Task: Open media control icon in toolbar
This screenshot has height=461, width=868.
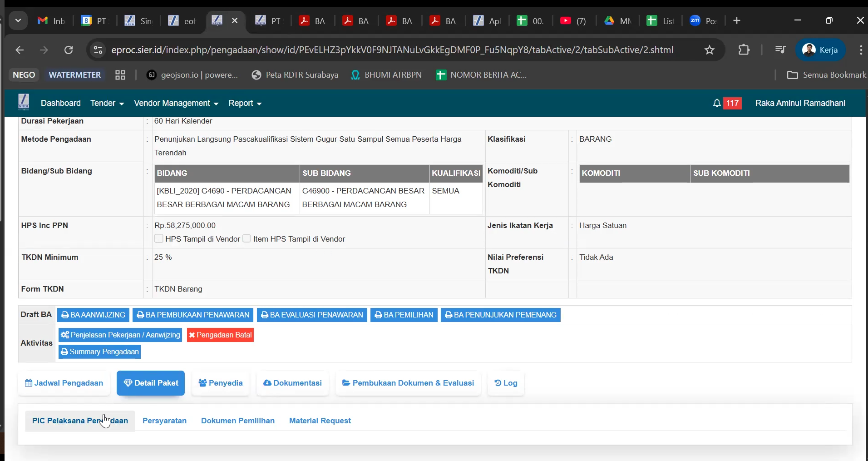Action: click(780, 50)
